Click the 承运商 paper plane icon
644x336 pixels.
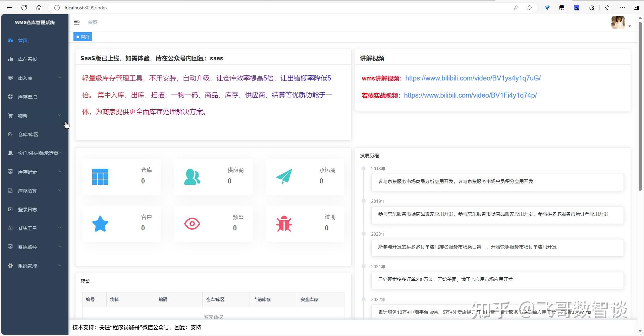point(284,177)
